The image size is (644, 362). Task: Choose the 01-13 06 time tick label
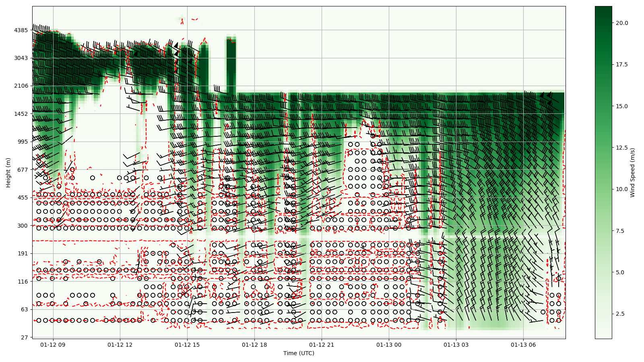pyautogui.click(x=523, y=345)
